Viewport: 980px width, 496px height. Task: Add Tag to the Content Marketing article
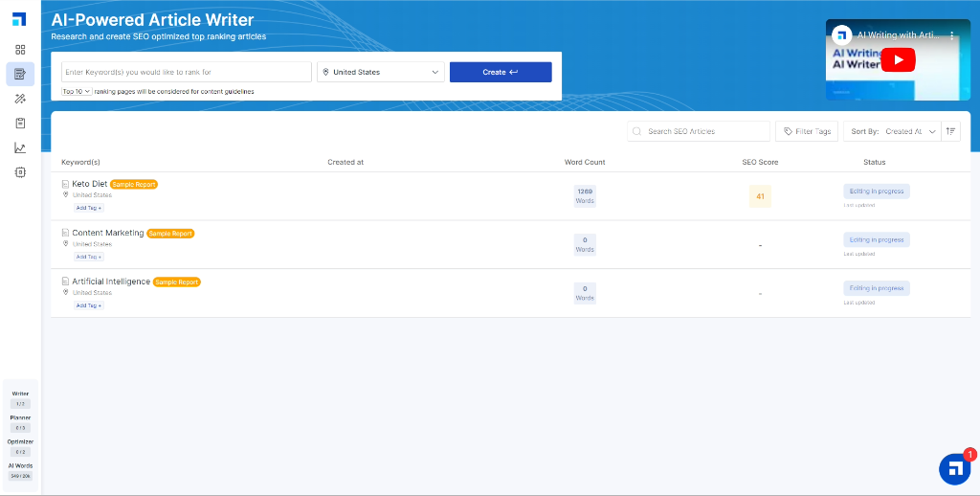pyautogui.click(x=89, y=257)
